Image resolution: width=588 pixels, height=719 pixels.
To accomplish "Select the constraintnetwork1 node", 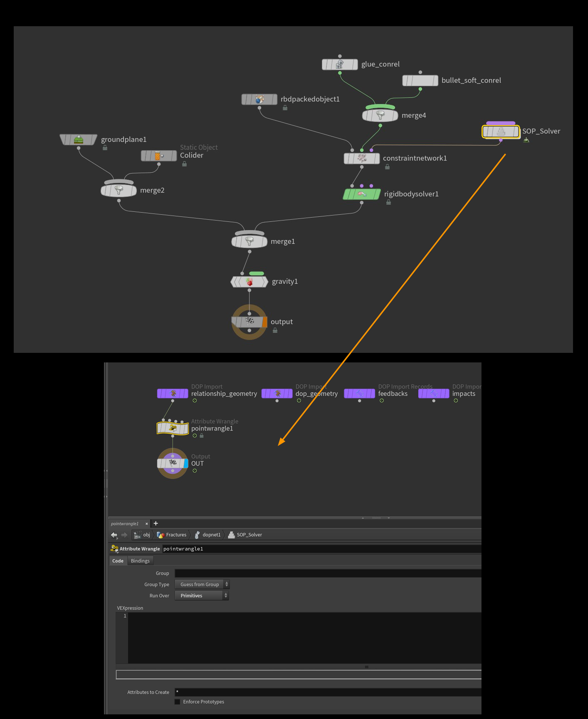I will [362, 159].
